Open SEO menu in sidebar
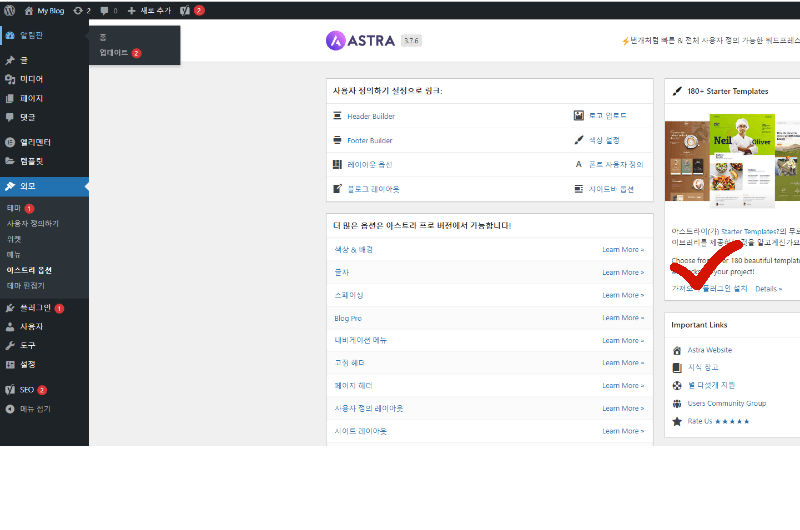 [x=44, y=390]
